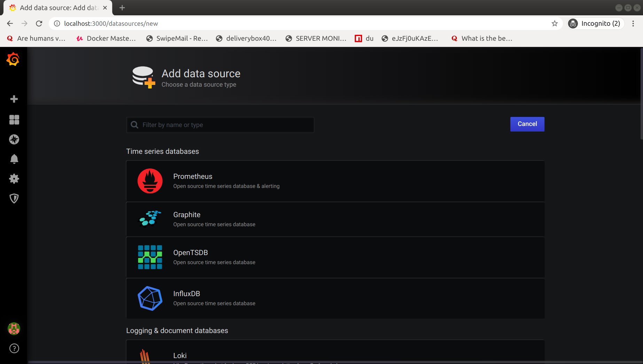Click the Prometheus flame logo
The width and height of the screenshot is (643, 364).
click(x=150, y=181)
